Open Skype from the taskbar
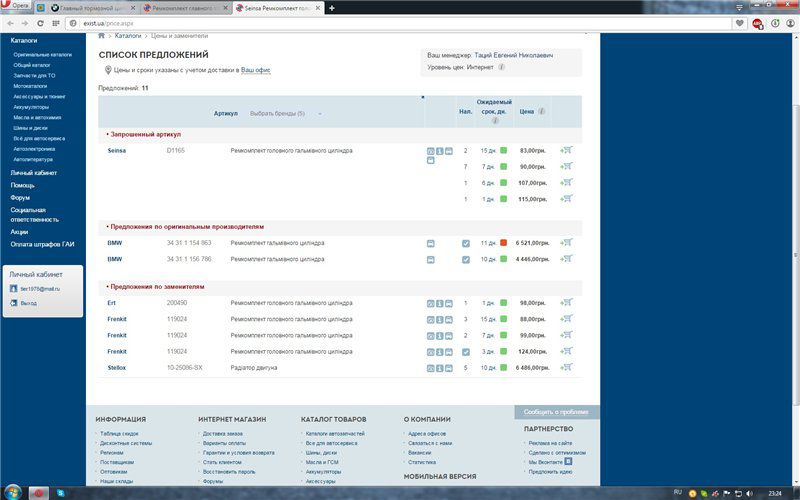This screenshot has height=500, width=800. point(61,493)
